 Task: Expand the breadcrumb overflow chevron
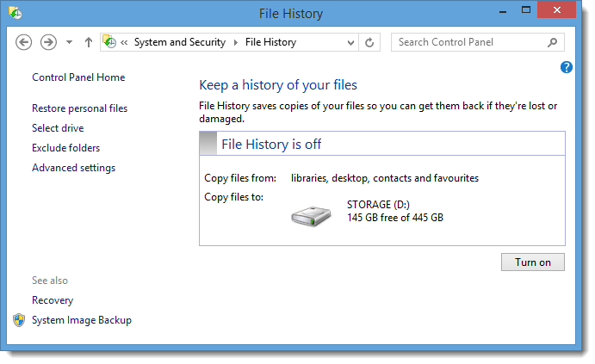point(124,42)
